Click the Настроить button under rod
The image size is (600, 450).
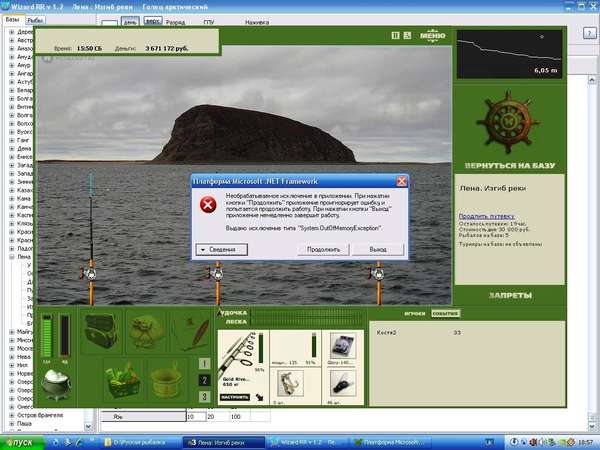[x=235, y=397]
